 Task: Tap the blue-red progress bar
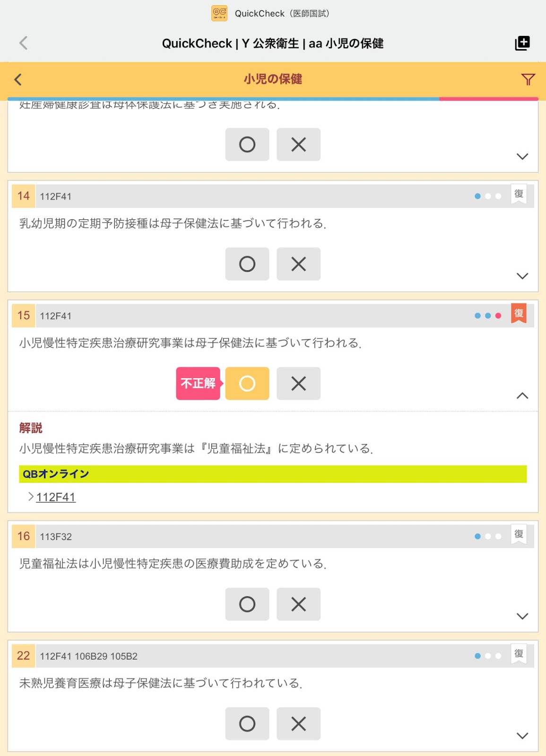point(273,99)
